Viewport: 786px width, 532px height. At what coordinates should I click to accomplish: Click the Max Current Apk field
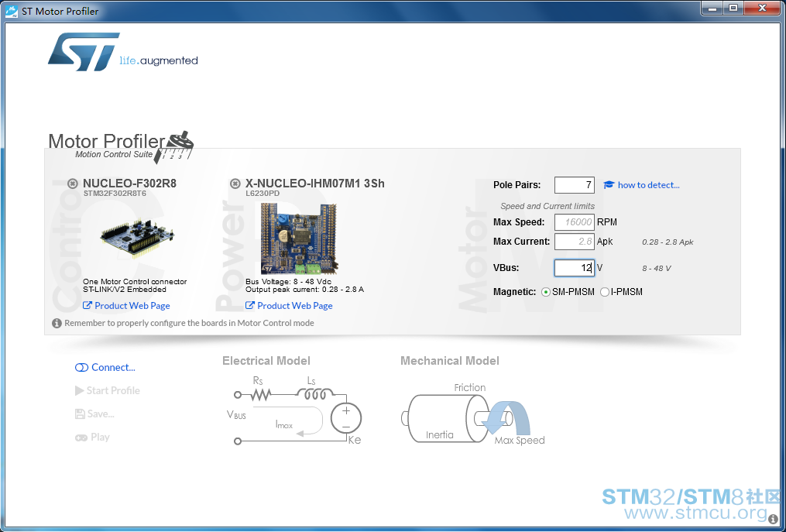point(575,241)
